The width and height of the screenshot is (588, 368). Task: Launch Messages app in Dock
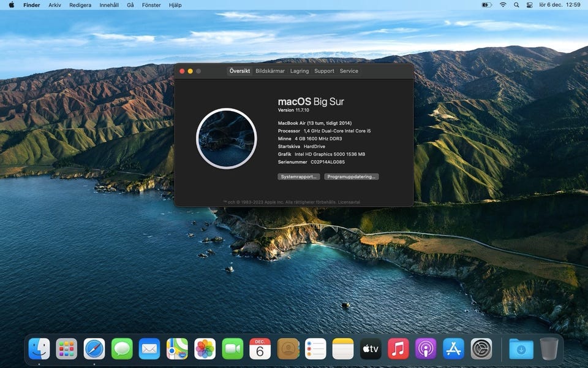(x=122, y=349)
